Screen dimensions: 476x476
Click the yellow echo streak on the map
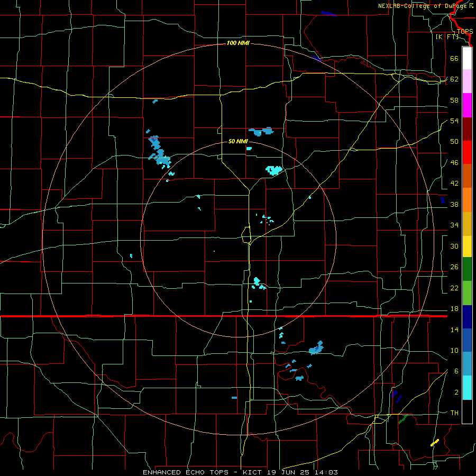tap(435, 443)
